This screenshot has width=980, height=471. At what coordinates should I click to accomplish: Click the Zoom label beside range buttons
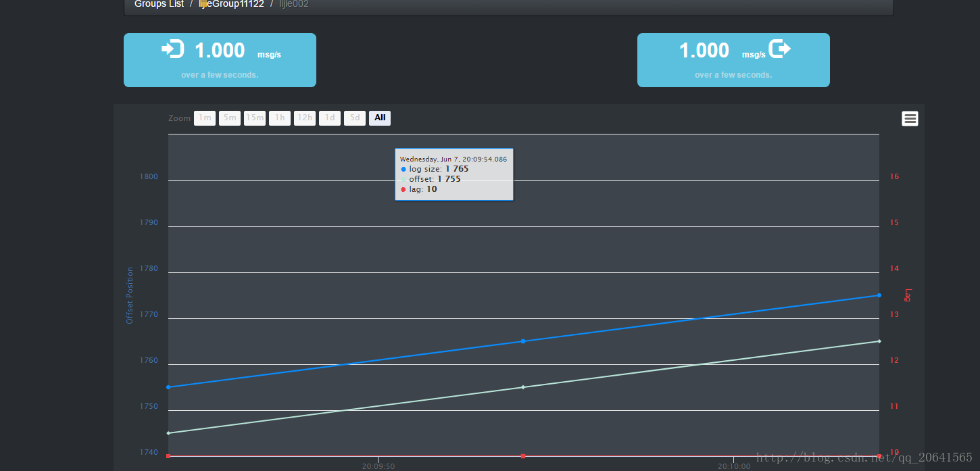point(180,118)
